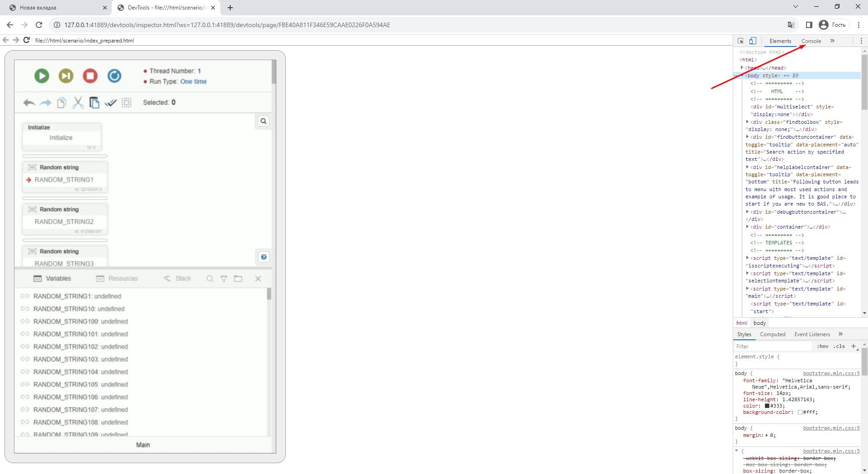868x474 pixels.
Task: Expand the margin property triangle
Action: pyautogui.click(x=767, y=436)
